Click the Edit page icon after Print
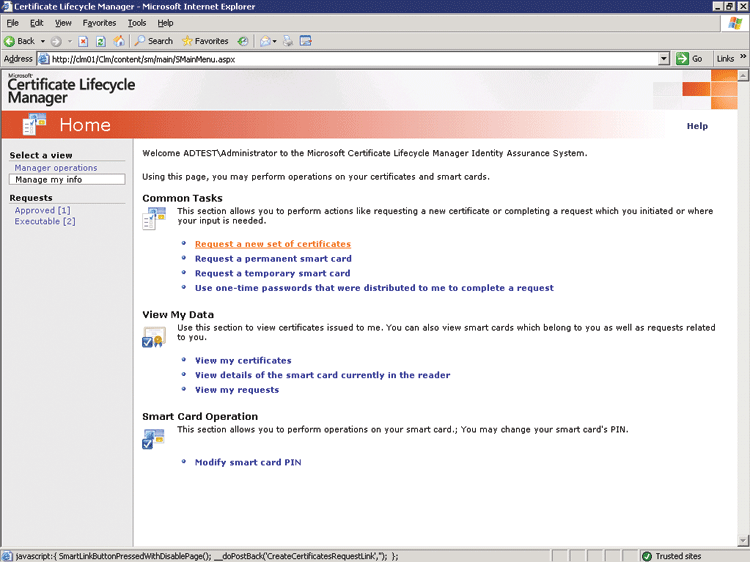Viewport: 750px width, 562px height. pos(306,41)
